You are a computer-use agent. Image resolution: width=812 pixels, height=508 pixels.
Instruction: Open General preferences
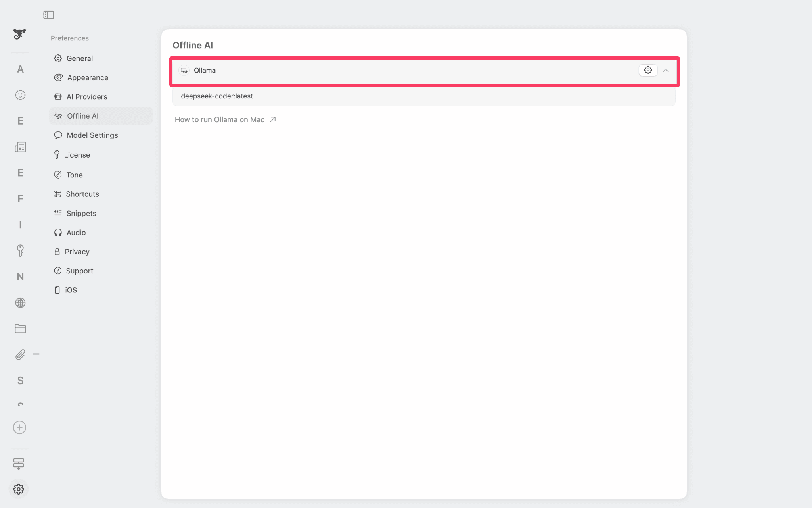click(x=79, y=58)
